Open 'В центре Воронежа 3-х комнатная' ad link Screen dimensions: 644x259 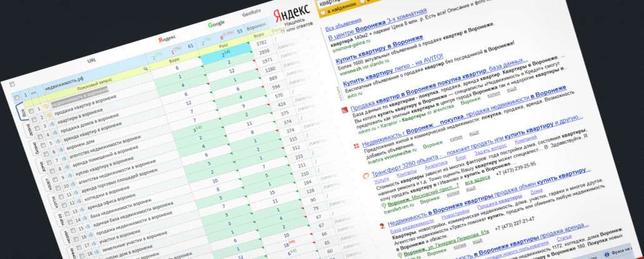coord(377,26)
